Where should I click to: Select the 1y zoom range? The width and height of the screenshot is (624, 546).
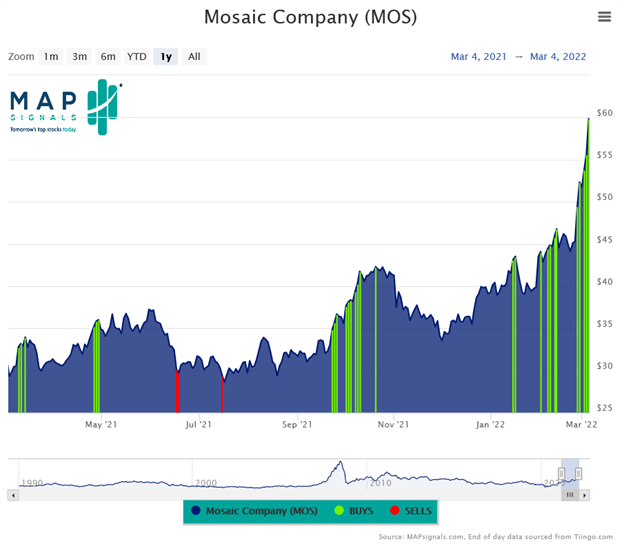(x=166, y=57)
